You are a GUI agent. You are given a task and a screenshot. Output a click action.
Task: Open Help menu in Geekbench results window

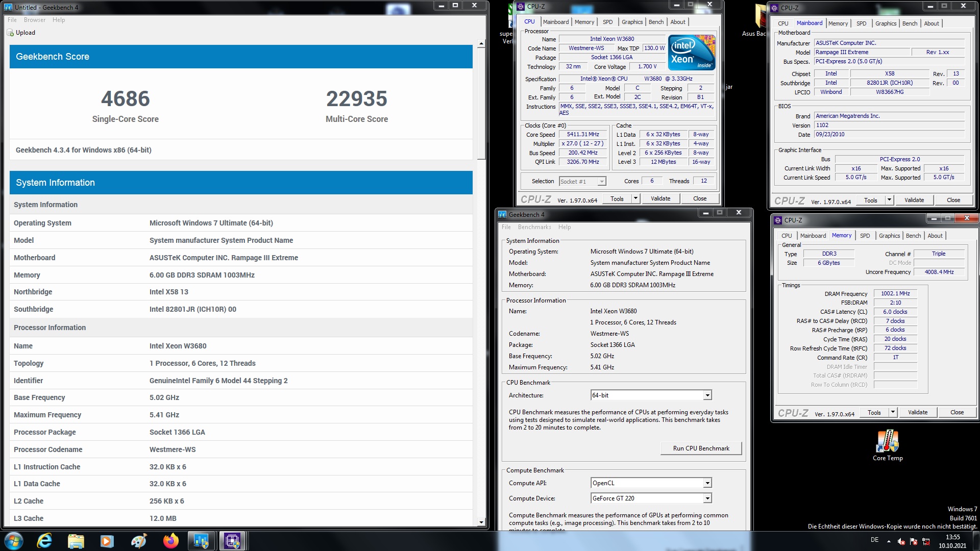coord(59,20)
